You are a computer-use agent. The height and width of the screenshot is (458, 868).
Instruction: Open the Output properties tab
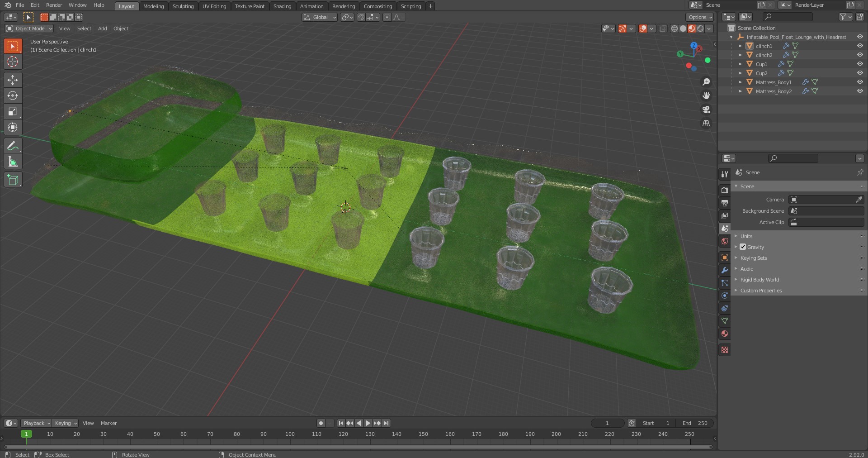(x=725, y=203)
